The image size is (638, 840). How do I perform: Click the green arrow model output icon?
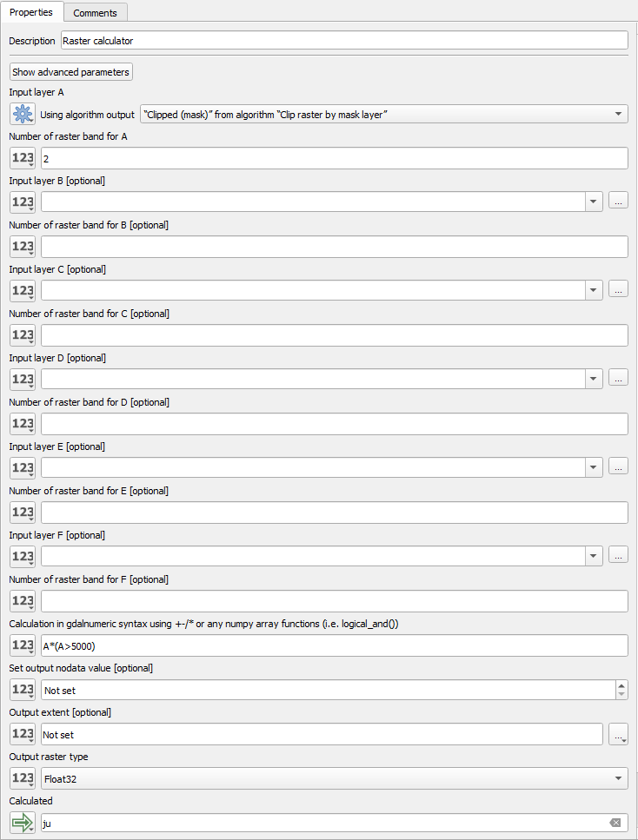pyautogui.click(x=23, y=823)
